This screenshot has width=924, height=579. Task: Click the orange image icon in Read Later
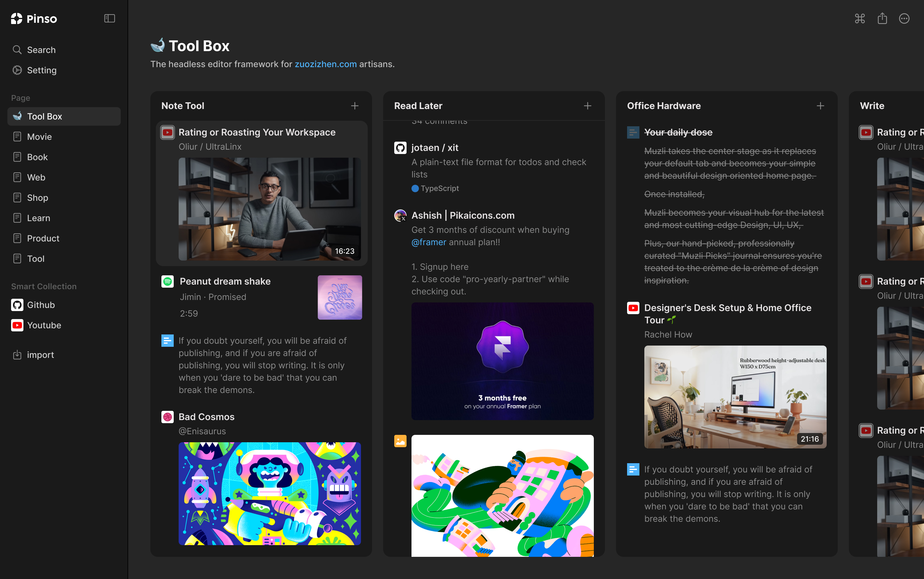click(x=400, y=441)
